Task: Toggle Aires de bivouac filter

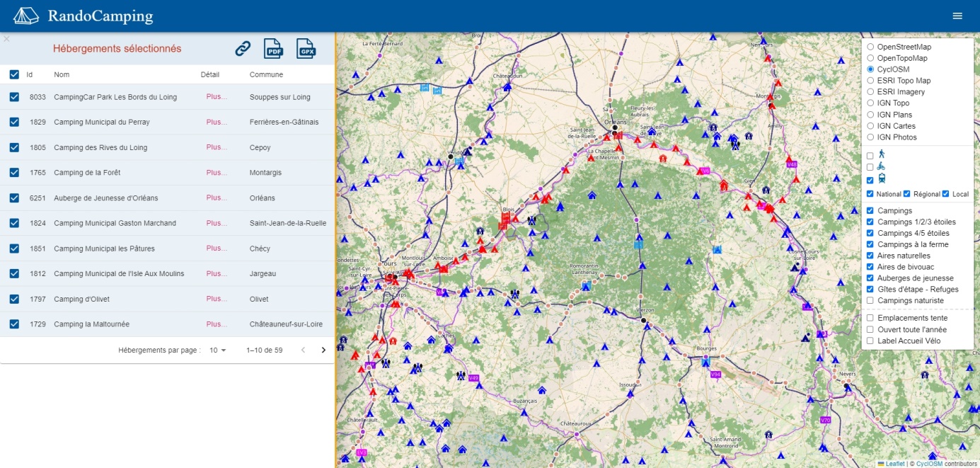Action: (870, 267)
